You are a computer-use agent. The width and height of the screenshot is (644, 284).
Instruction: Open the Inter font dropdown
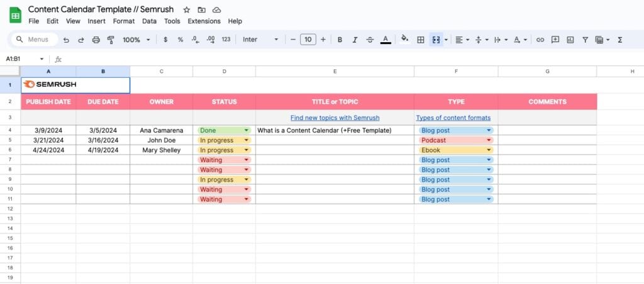pos(260,40)
